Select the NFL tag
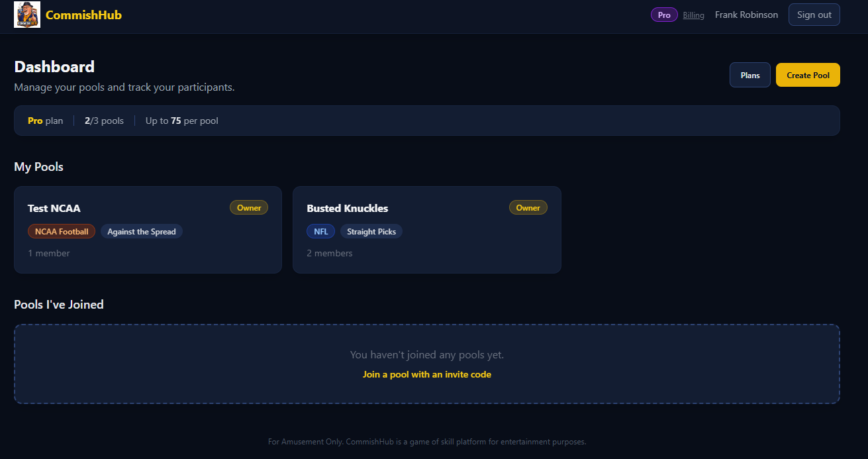 (320, 231)
